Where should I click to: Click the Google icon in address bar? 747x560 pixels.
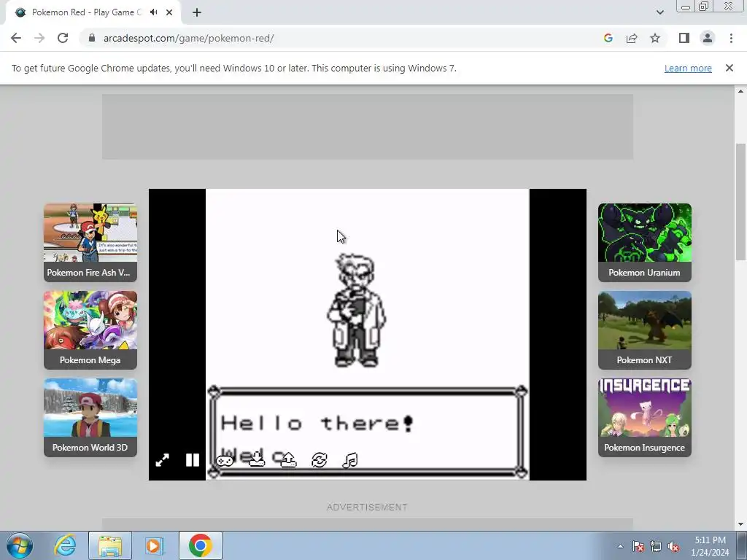tap(608, 38)
